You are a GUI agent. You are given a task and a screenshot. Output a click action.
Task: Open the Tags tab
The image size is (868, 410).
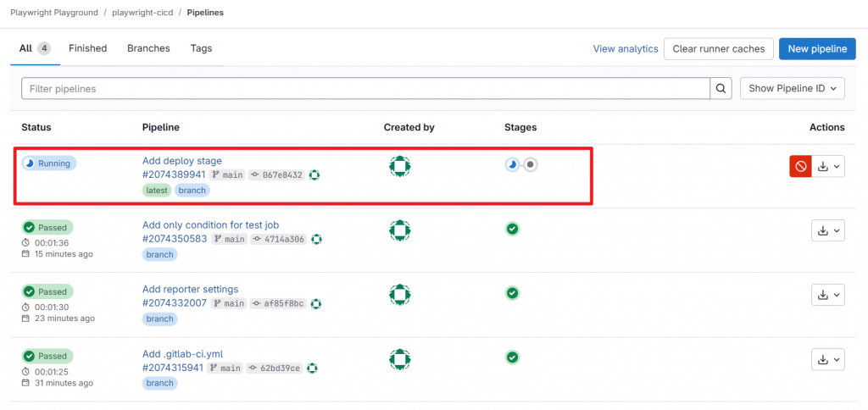click(x=201, y=48)
